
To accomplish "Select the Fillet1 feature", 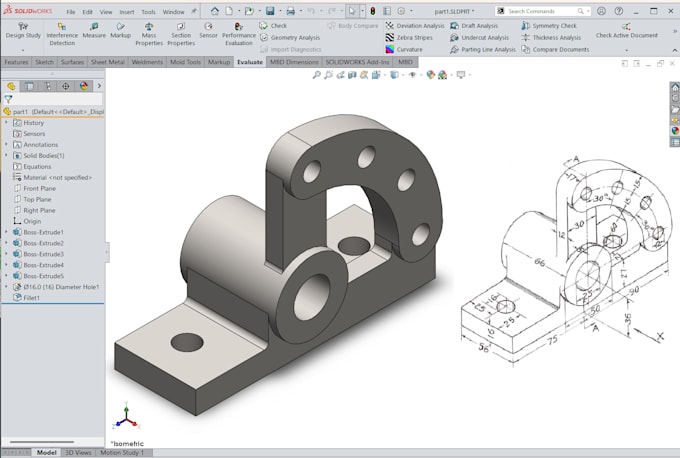I will click(31, 298).
